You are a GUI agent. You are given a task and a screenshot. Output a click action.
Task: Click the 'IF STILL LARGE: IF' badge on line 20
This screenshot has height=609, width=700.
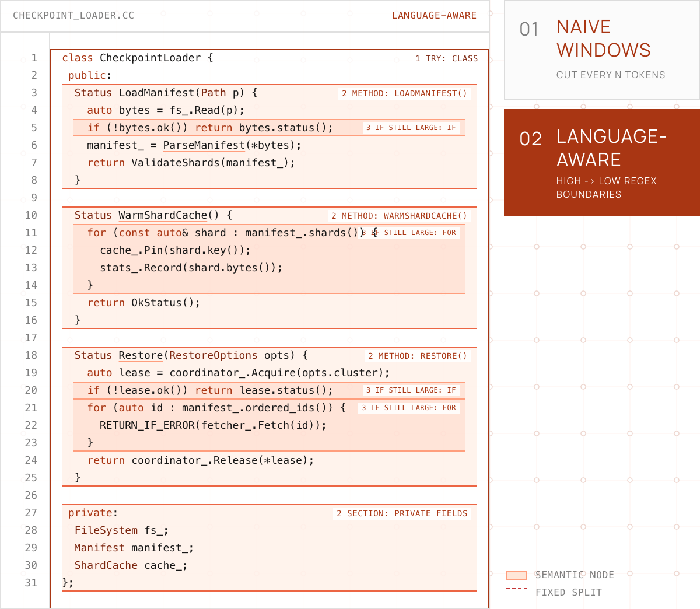coord(411,390)
